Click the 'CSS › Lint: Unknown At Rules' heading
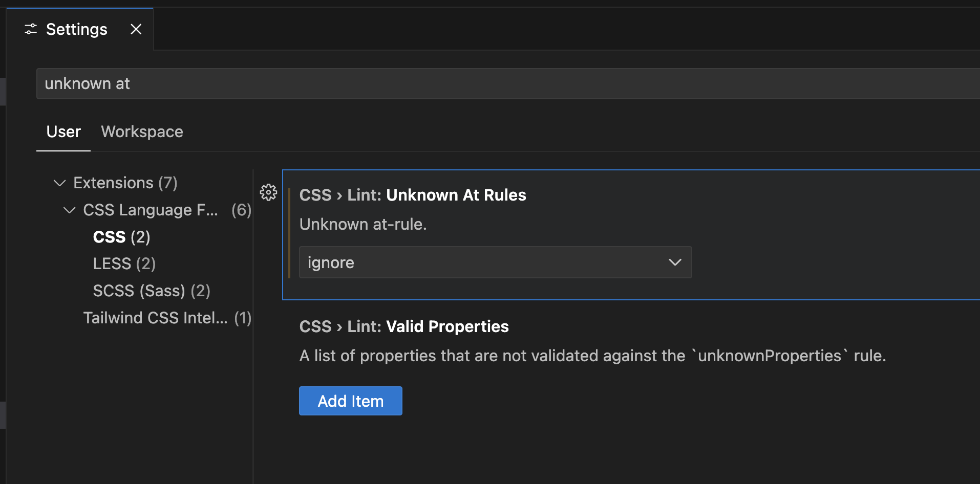This screenshot has width=980, height=484. coord(412,195)
